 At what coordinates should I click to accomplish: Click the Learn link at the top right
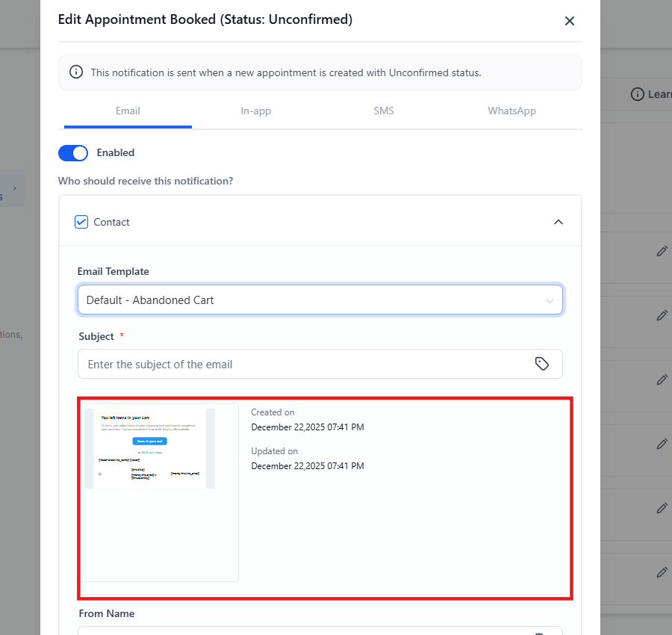click(x=659, y=94)
